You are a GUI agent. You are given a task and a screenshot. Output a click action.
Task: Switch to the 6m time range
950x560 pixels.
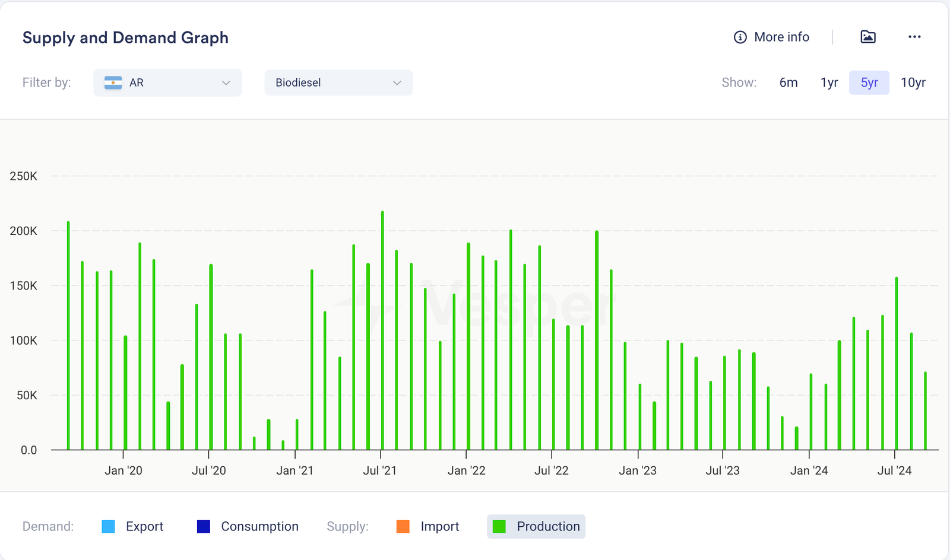(x=788, y=83)
